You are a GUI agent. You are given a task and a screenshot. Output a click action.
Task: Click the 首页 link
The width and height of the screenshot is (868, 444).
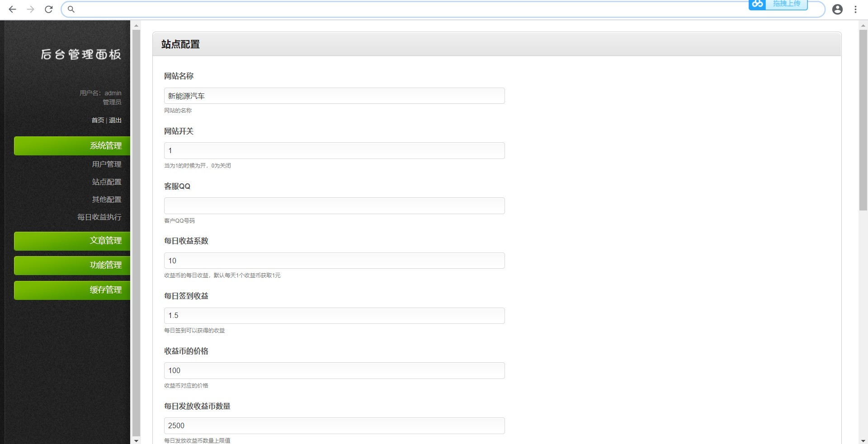click(98, 120)
